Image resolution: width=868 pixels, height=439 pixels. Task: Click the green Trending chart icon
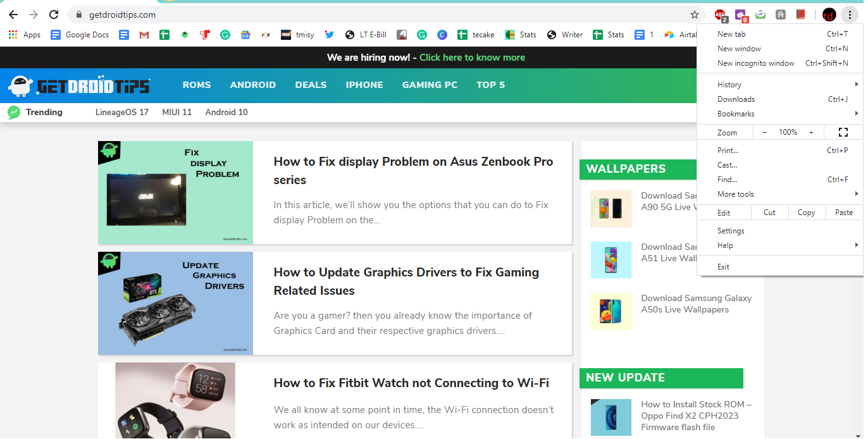coord(14,112)
